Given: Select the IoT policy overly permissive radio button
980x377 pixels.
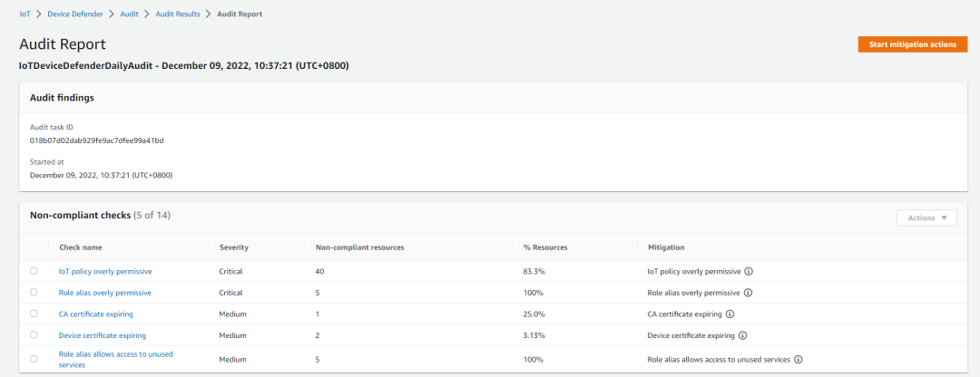Looking at the screenshot, I should (x=34, y=271).
